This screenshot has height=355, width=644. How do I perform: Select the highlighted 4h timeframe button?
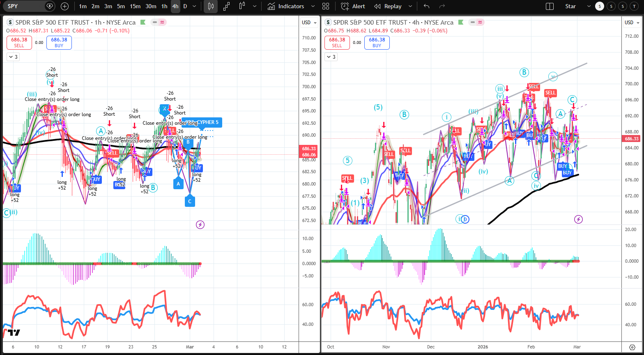(x=175, y=6)
